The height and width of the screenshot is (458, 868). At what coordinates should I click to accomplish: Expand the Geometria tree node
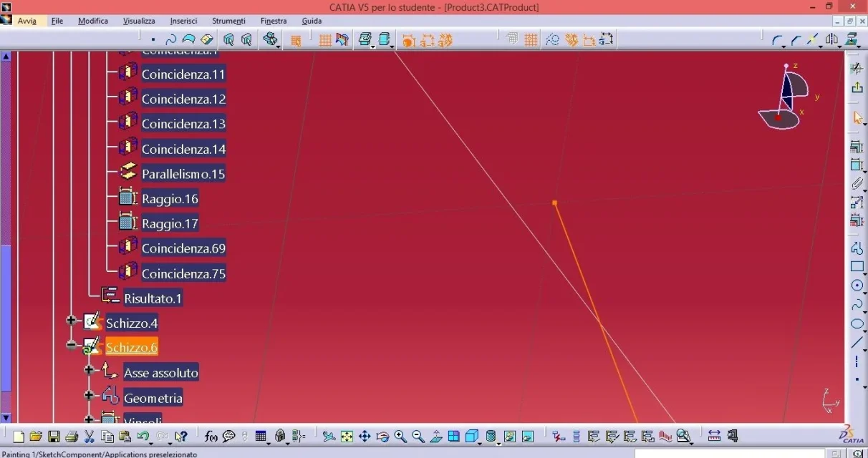(x=89, y=395)
